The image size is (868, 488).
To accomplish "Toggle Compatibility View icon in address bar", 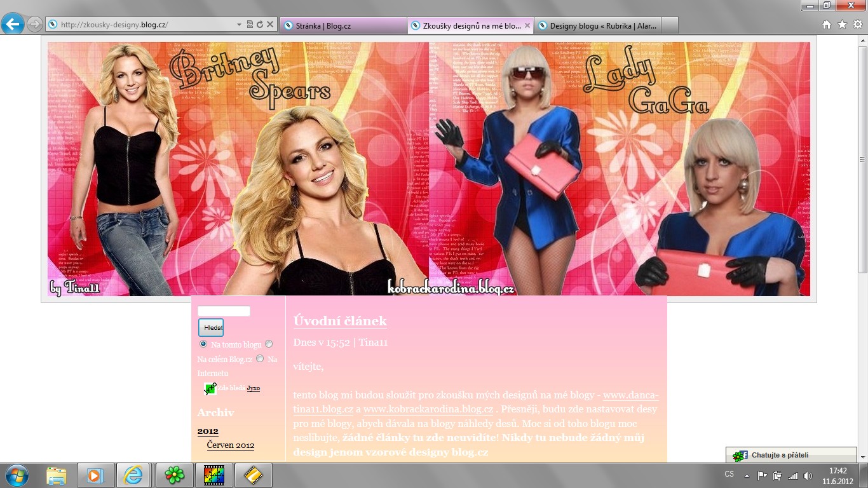I will (250, 25).
